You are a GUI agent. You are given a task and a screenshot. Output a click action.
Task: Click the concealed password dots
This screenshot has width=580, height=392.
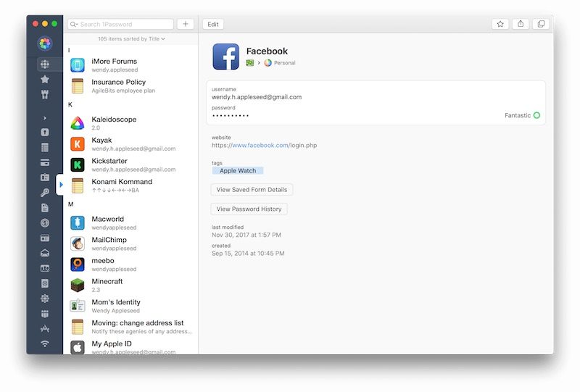pyautogui.click(x=231, y=116)
